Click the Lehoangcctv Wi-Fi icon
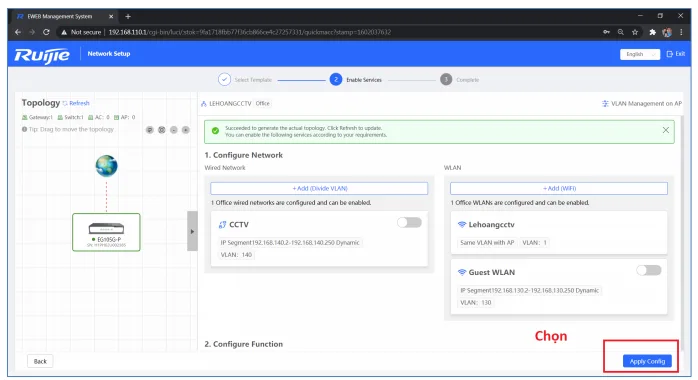This screenshot has width=698, height=380. click(462, 225)
